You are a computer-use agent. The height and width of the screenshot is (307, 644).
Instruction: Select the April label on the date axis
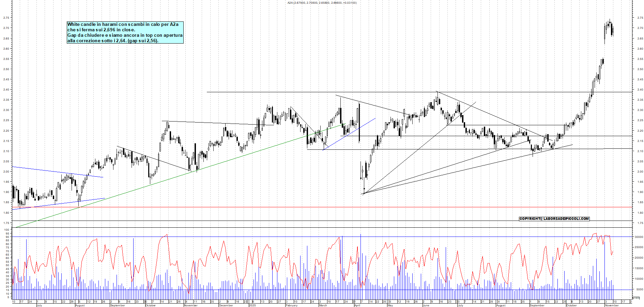click(357, 306)
